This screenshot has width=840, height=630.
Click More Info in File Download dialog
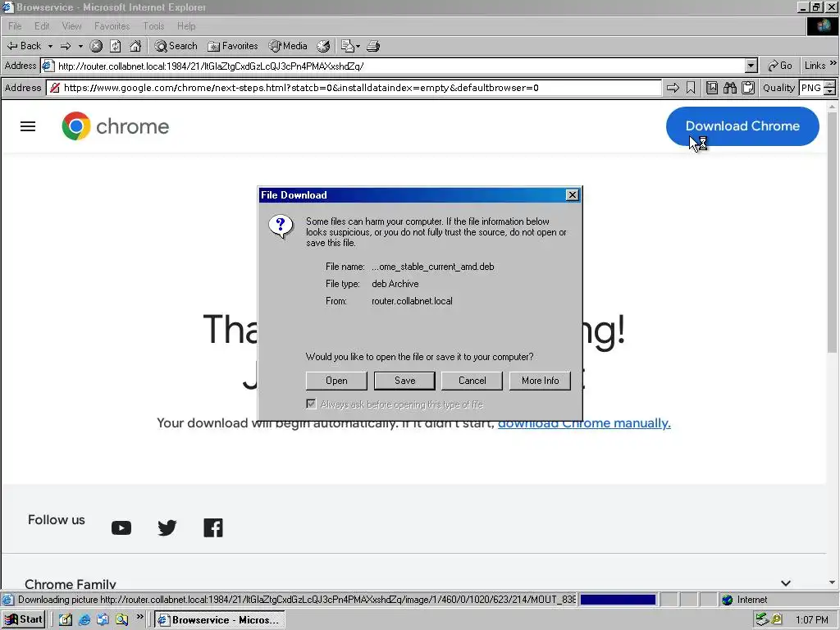tap(540, 381)
